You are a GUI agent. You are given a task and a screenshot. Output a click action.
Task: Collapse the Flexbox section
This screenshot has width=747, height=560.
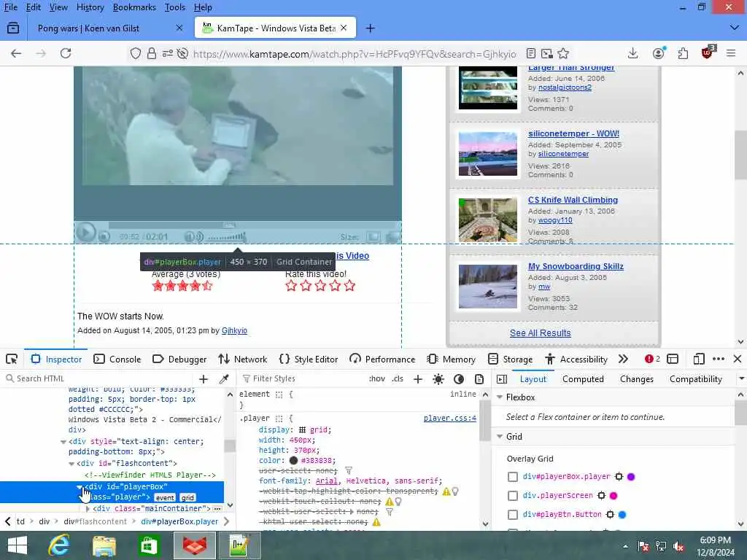point(500,397)
